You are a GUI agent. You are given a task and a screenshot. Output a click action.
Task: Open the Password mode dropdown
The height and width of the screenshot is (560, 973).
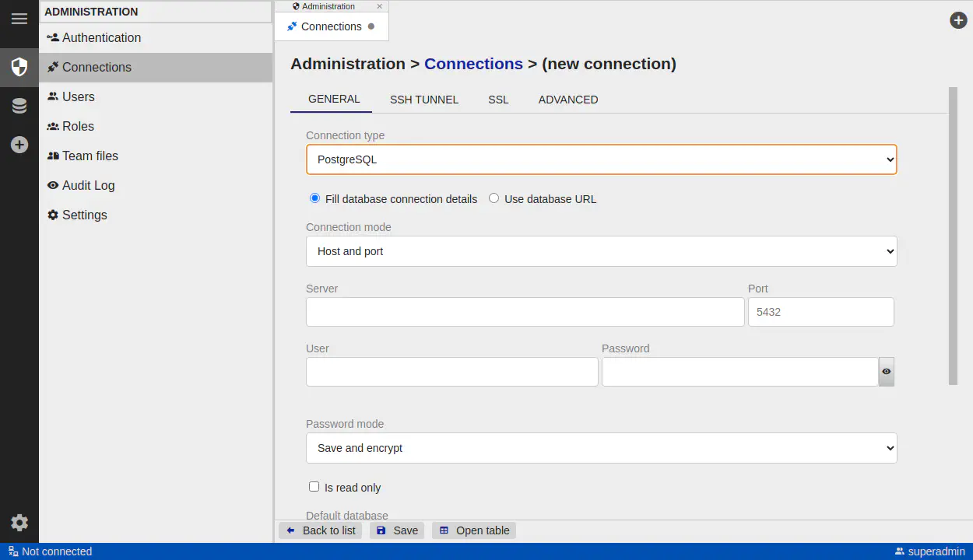[x=601, y=448]
